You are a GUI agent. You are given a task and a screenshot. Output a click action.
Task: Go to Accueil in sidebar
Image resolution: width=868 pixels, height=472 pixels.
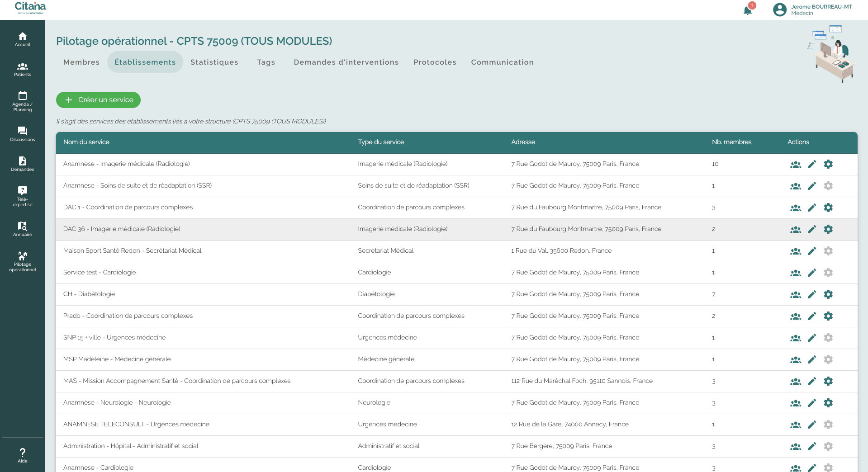pyautogui.click(x=23, y=39)
